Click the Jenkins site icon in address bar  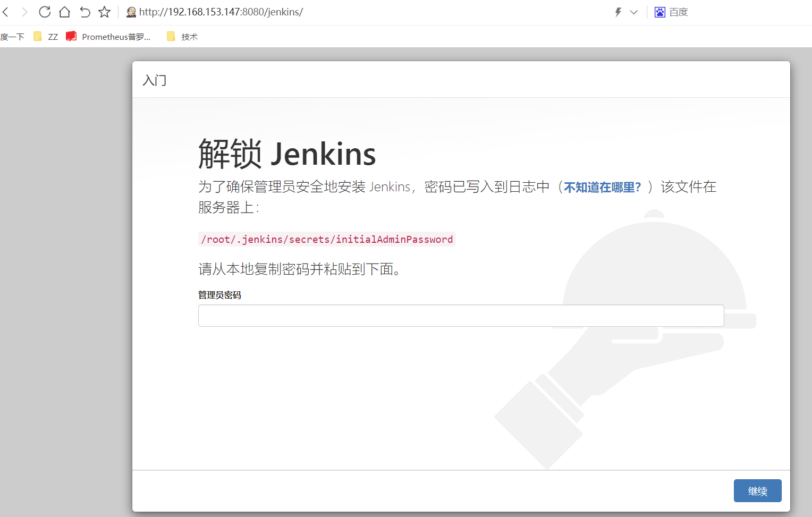pyautogui.click(x=131, y=12)
